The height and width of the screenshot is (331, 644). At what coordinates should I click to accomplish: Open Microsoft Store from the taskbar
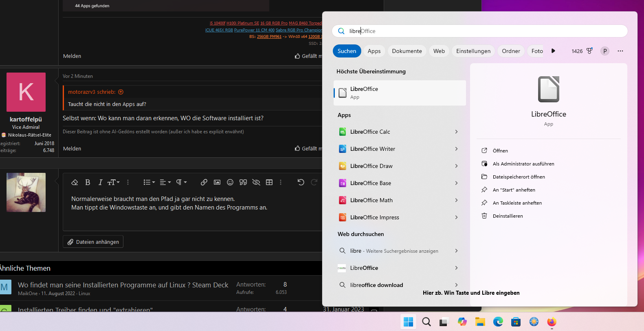pos(516,322)
